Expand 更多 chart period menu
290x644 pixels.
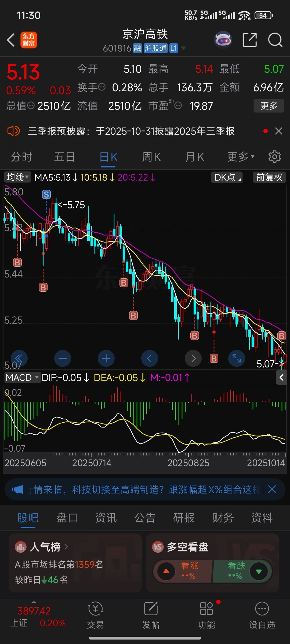click(241, 157)
